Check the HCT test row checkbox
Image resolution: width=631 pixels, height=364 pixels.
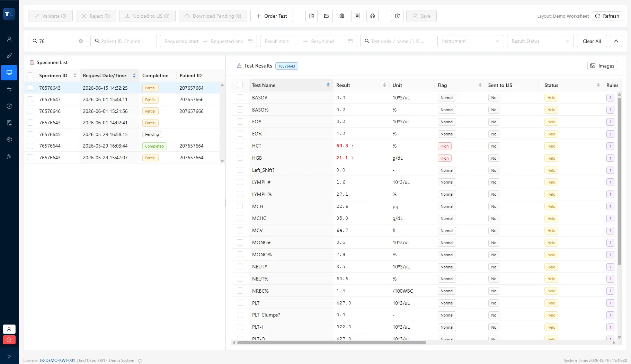click(x=240, y=146)
